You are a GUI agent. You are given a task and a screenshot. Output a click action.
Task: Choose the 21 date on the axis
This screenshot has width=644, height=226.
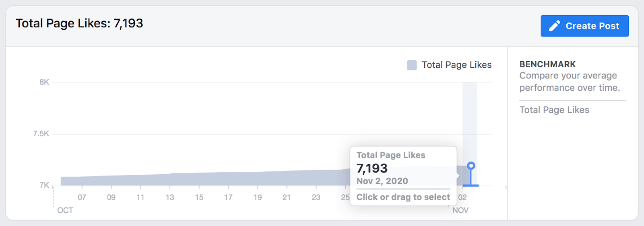(x=287, y=197)
